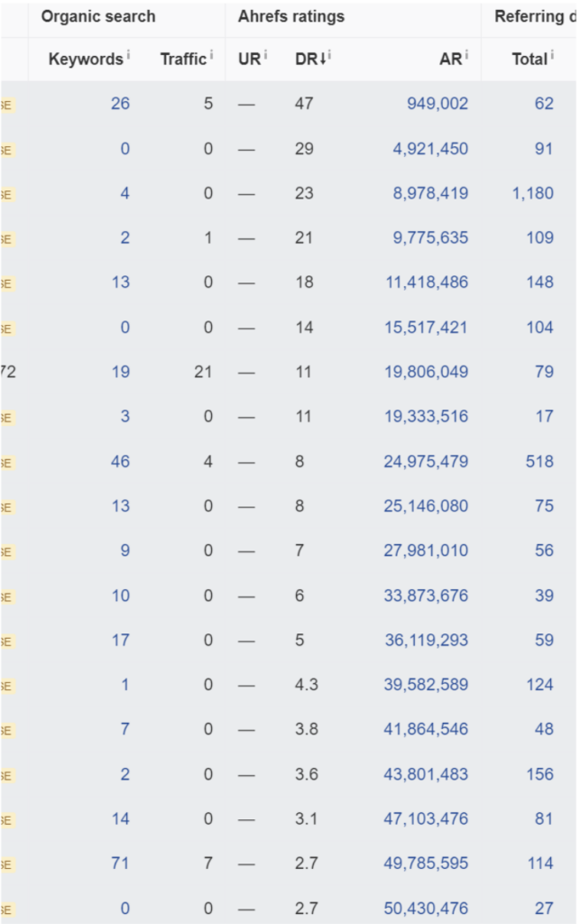
Task: Open the 71 organic keywords link
Action: click(120, 864)
